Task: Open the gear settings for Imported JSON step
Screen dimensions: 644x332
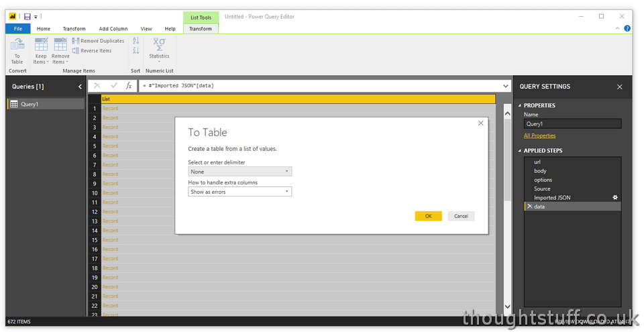Action: [614, 198]
